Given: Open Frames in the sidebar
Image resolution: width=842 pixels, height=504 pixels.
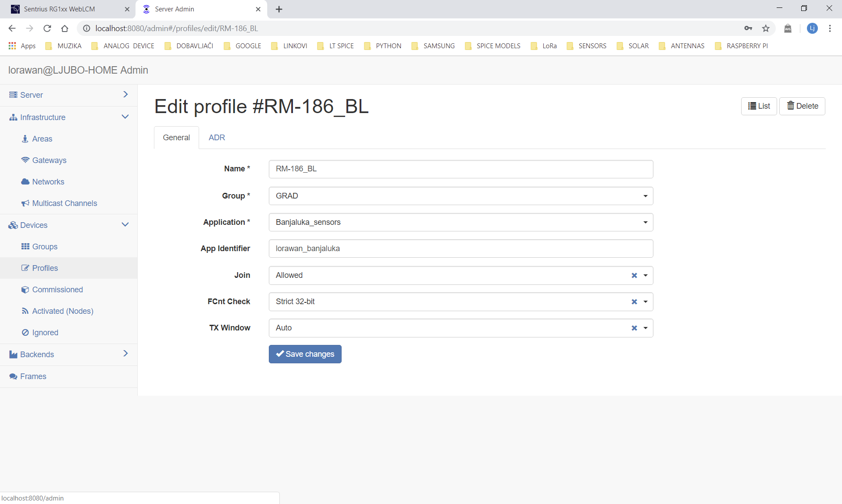Looking at the screenshot, I should pos(33,376).
